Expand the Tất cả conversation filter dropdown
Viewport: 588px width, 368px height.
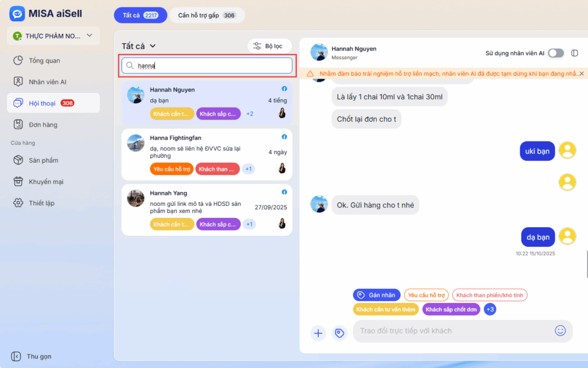(x=139, y=46)
